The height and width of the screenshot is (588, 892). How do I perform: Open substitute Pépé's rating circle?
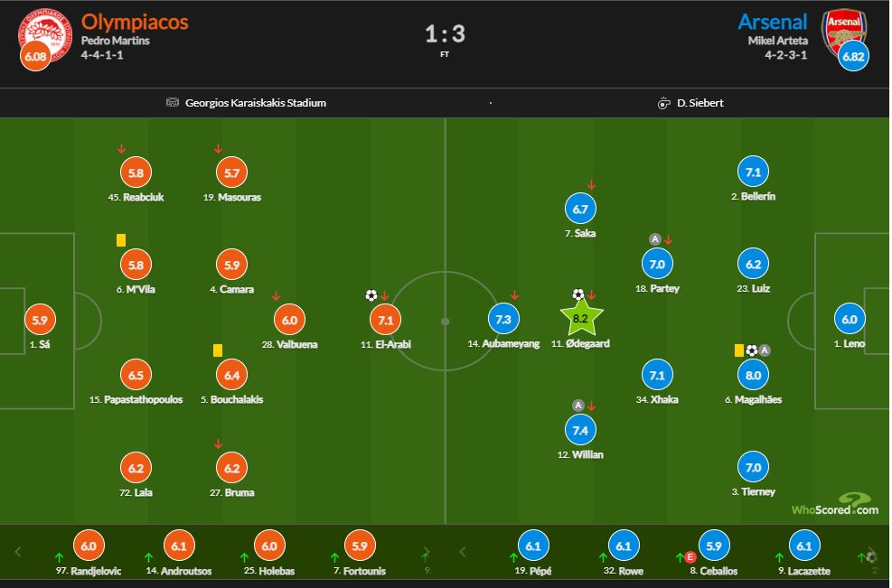533,546
